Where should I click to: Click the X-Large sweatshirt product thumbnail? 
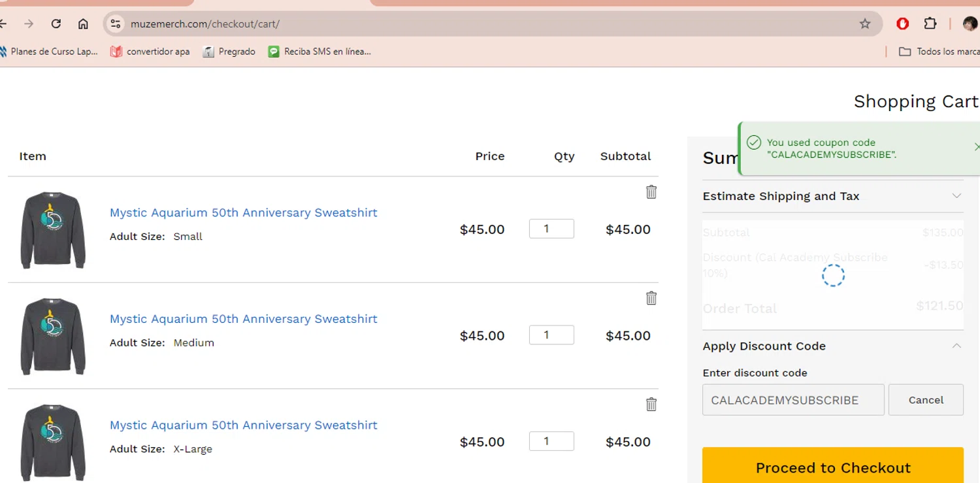pos(53,442)
